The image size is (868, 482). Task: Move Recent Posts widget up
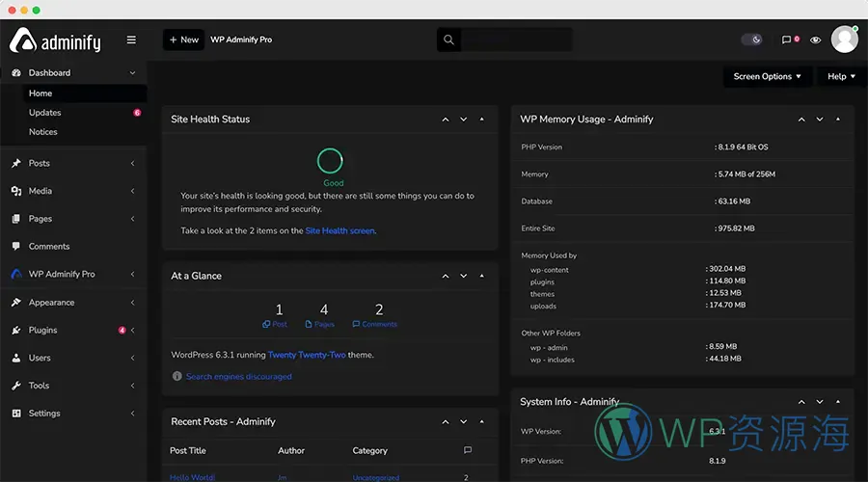pos(446,421)
